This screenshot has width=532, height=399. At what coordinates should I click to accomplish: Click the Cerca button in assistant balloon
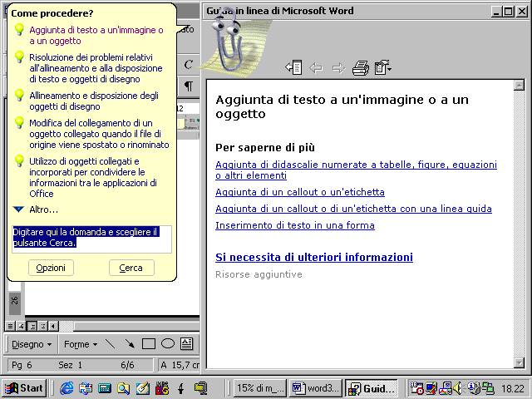131,268
